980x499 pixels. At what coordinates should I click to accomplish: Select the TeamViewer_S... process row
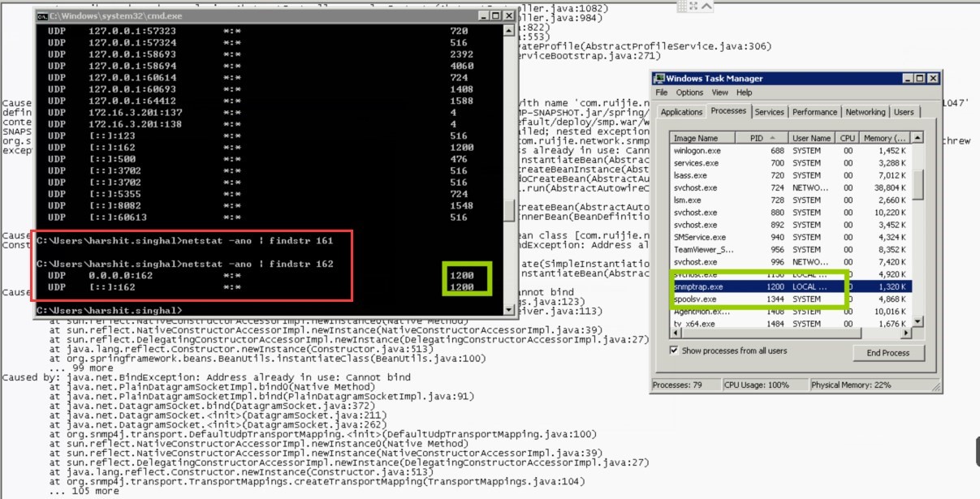tap(791, 249)
